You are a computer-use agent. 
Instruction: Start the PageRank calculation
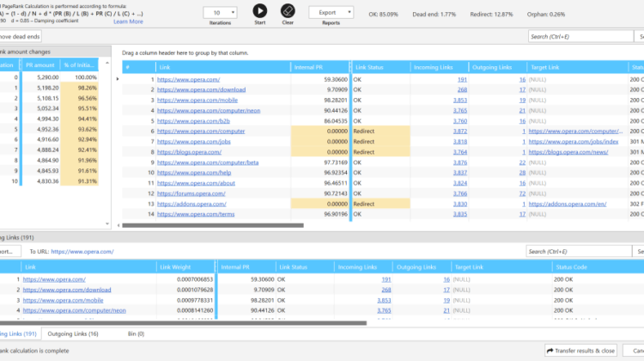click(x=259, y=11)
